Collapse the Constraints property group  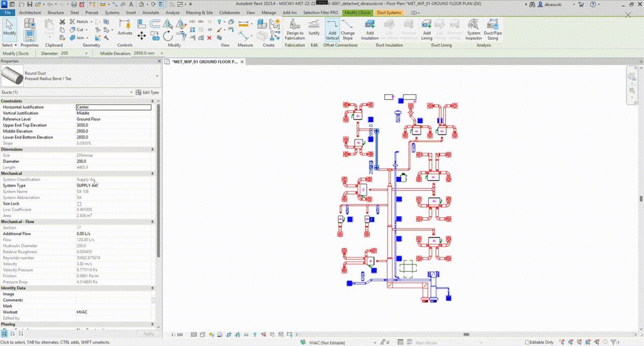[x=152, y=101]
